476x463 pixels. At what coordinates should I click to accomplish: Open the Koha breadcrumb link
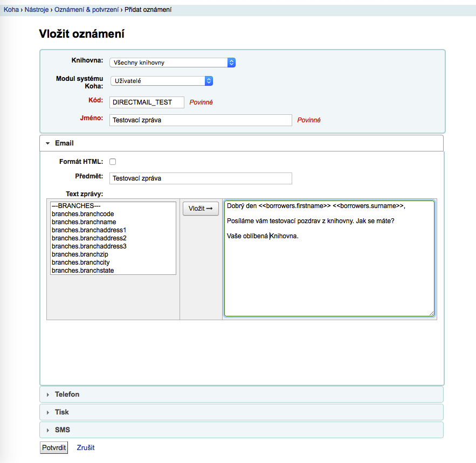tap(11, 10)
